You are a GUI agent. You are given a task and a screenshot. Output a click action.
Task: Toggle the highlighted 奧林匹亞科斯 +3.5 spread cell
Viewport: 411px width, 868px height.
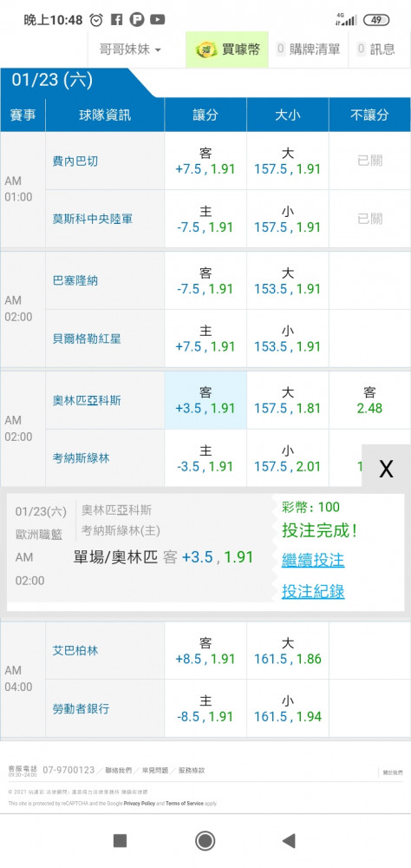[205, 400]
